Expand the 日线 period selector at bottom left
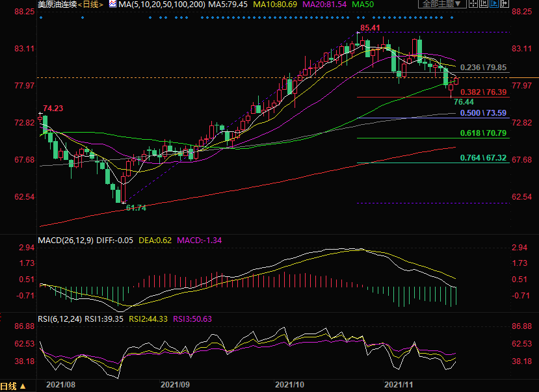 [15, 385]
